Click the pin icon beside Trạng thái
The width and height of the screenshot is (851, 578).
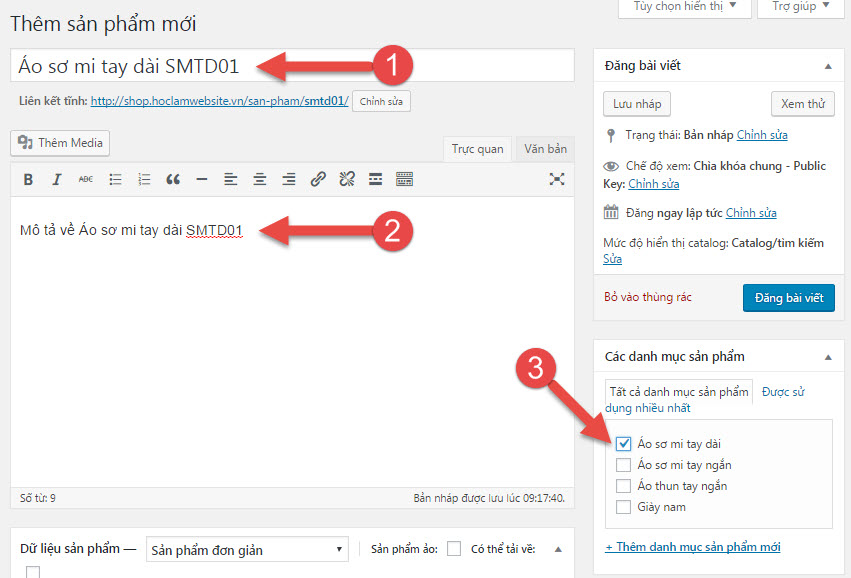coord(611,135)
